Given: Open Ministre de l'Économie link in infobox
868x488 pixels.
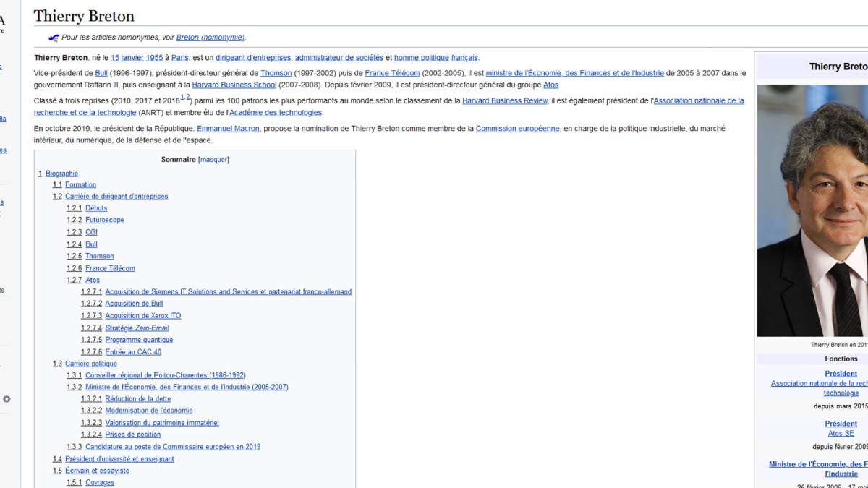Looking at the screenshot, I should pyautogui.click(x=818, y=469).
